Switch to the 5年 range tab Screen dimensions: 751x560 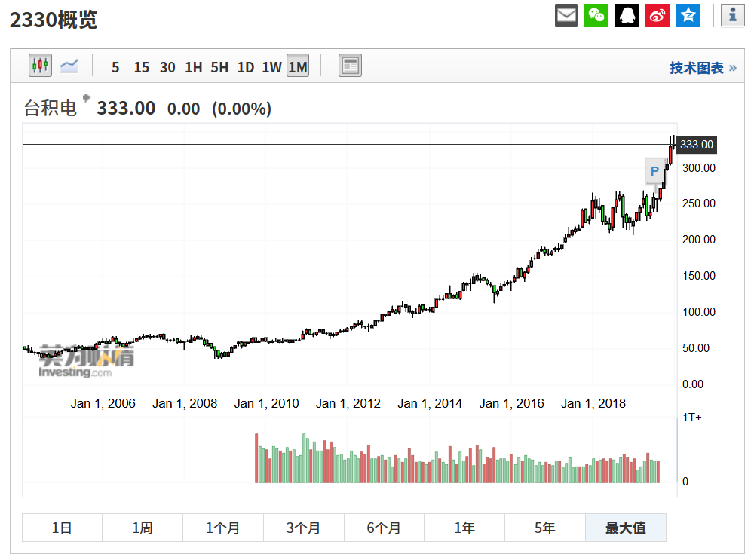(x=544, y=528)
